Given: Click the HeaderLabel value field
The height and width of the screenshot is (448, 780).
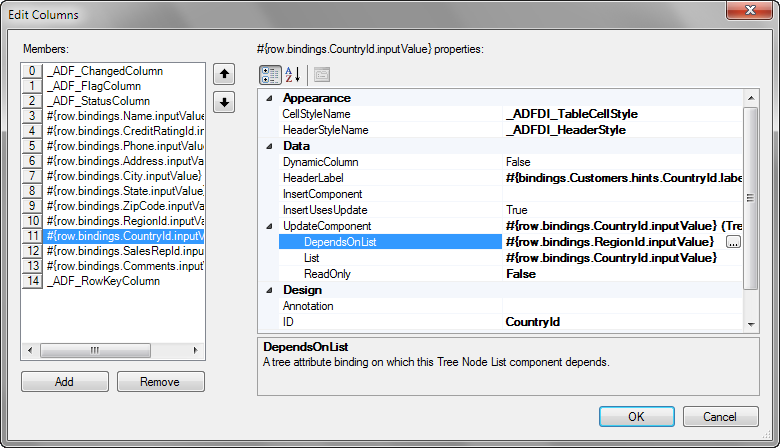Looking at the screenshot, I should pyautogui.click(x=622, y=178).
